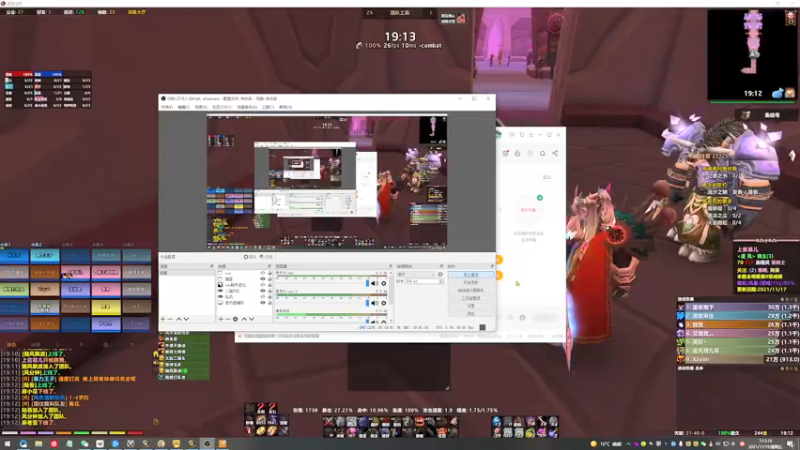Open the Tools menu in OBS
The image size is (800, 450).
(x=268, y=107)
